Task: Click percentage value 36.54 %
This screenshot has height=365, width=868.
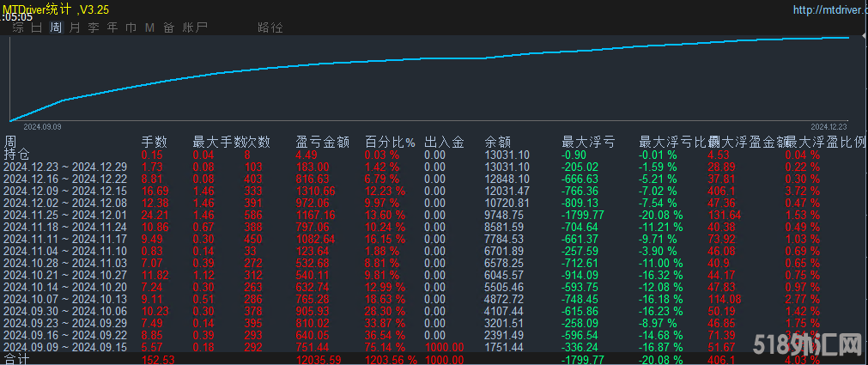Action: 385,335
